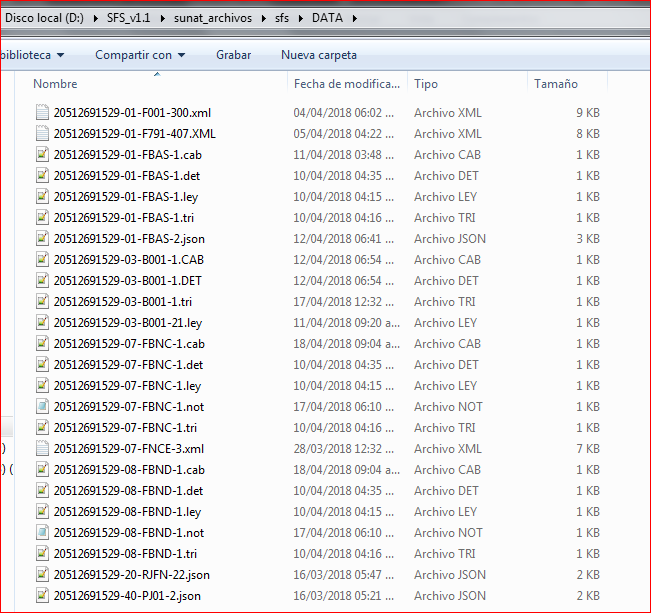Screen dimensions: 651x613
Task: Click Archivo JSON in the FBAS-2.json row
Action: coord(450,239)
